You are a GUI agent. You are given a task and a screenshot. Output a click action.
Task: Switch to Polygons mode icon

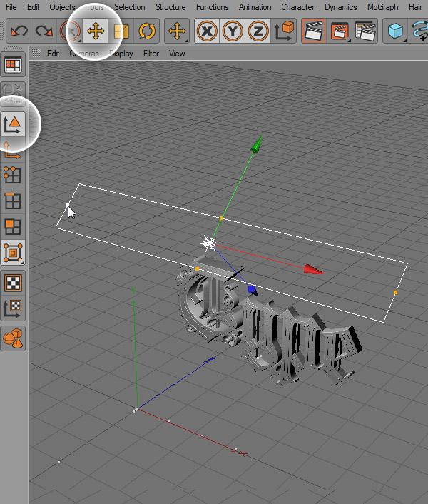(x=13, y=227)
